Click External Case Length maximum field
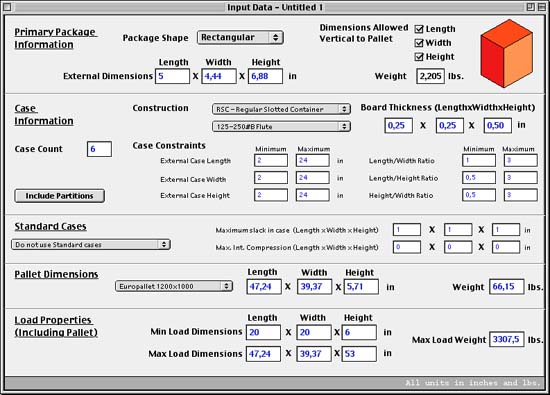Viewport: 550px width, 395px height. 313,160
